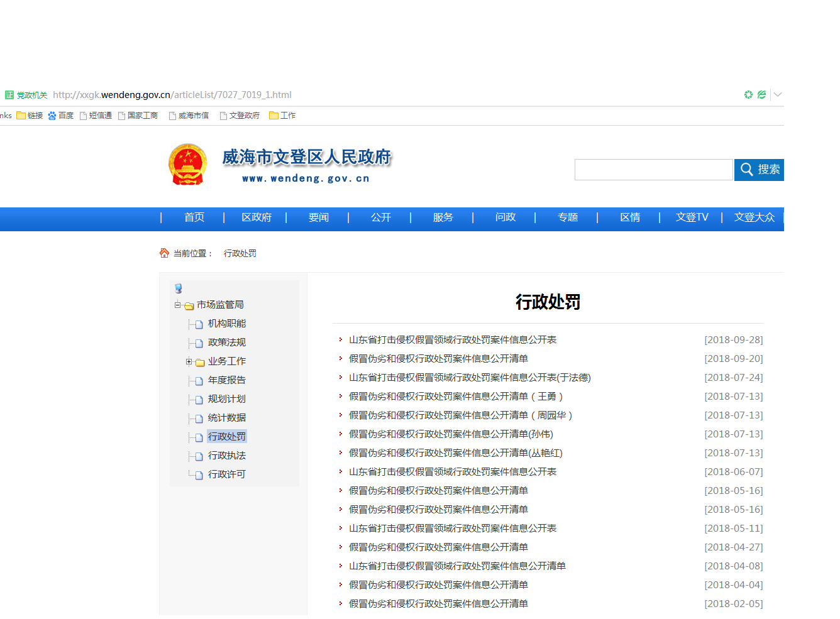Click the national emblem logo
The width and height of the screenshot is (840, 619).
(187, 165)
